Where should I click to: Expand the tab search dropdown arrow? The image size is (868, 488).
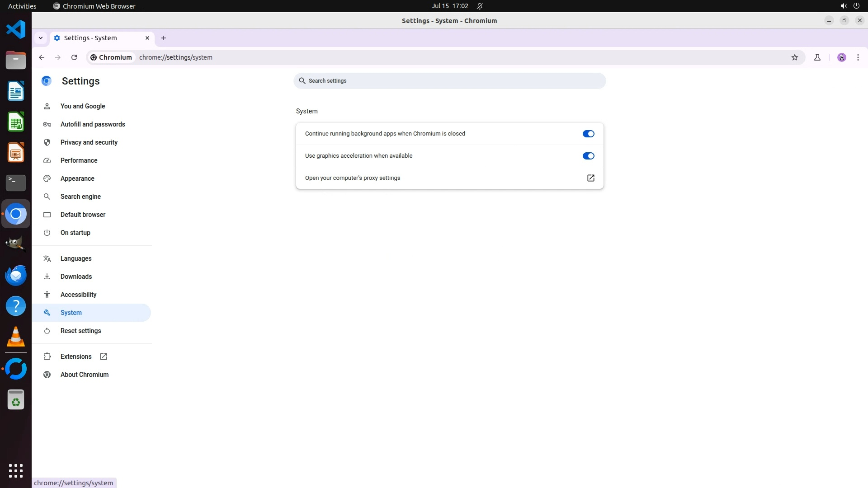coord(41,38)
